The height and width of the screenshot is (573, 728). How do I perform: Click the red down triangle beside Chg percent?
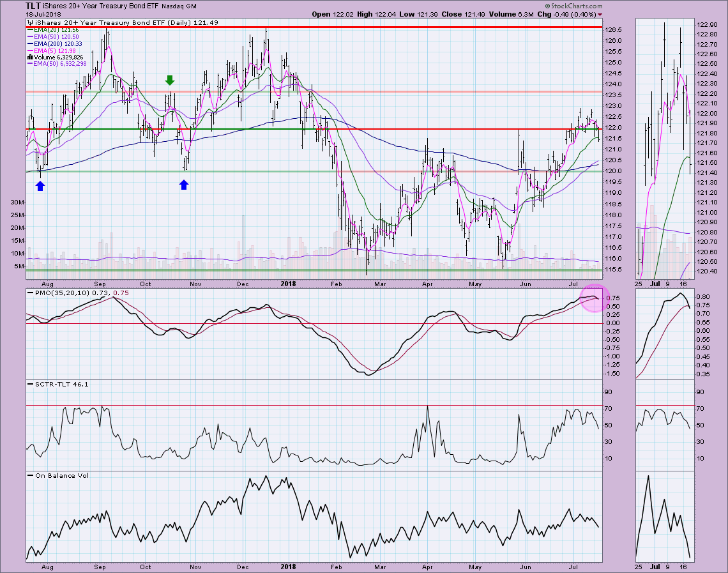600,14
